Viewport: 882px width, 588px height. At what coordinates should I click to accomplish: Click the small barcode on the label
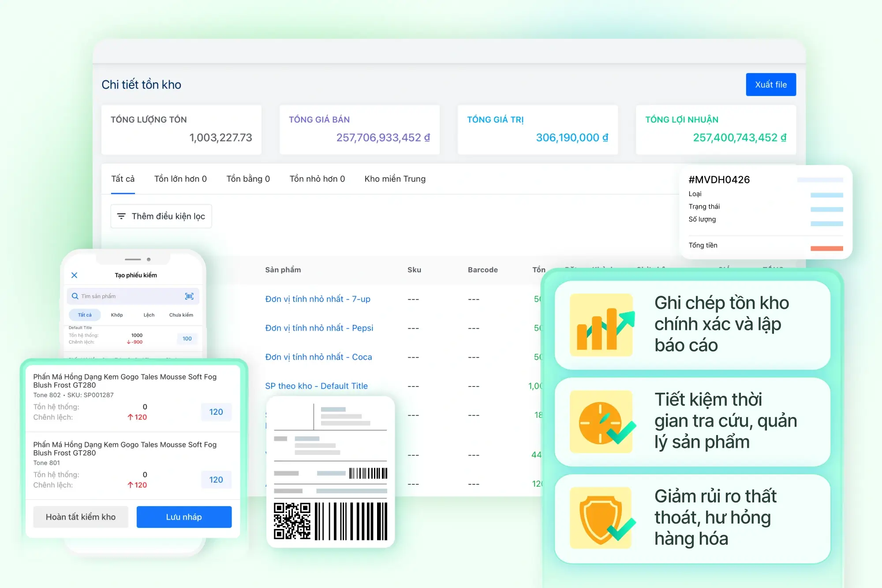tap(368, 473)
